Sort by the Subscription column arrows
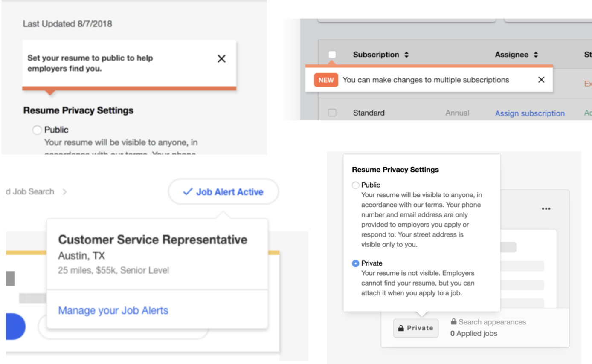Screen dimensions: 592x364 pyautogui.click(x=406, y=55)
